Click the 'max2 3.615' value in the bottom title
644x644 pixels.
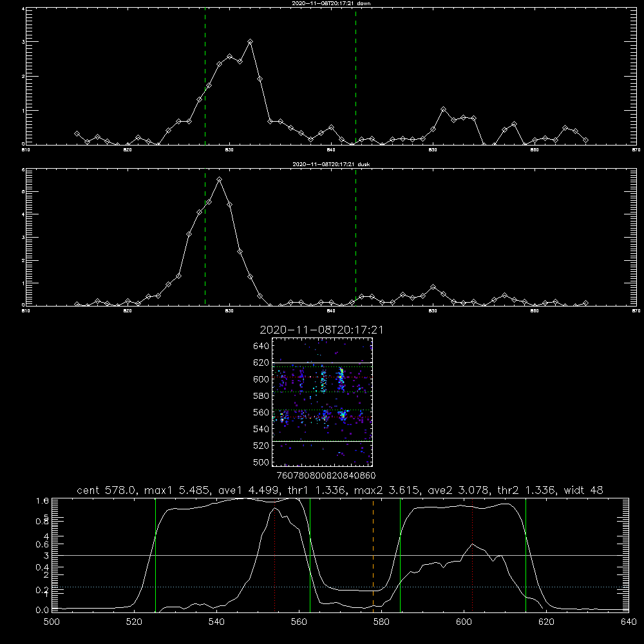tap(388, 490)
